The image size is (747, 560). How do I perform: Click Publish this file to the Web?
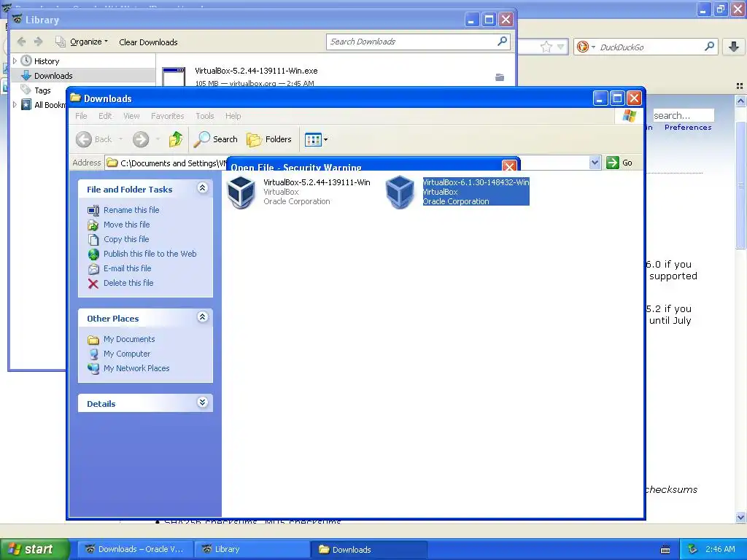(x=150, y=254)
